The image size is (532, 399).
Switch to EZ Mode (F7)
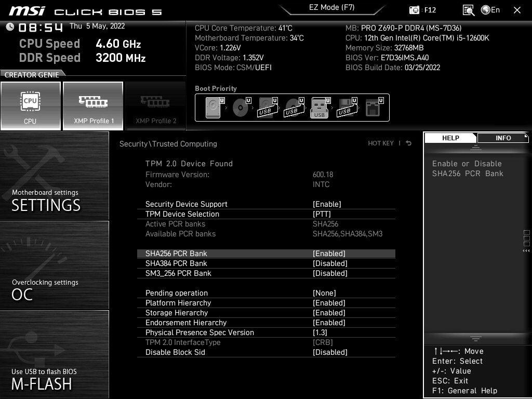(332, 7)
